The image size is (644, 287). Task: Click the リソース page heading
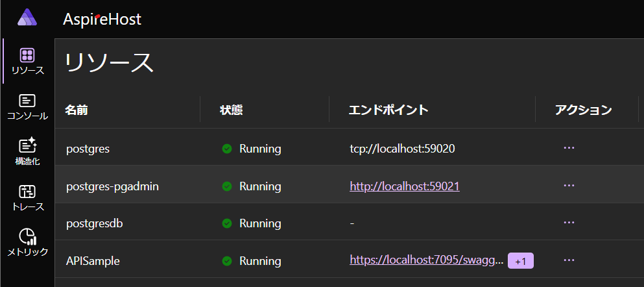pos(109,63)
